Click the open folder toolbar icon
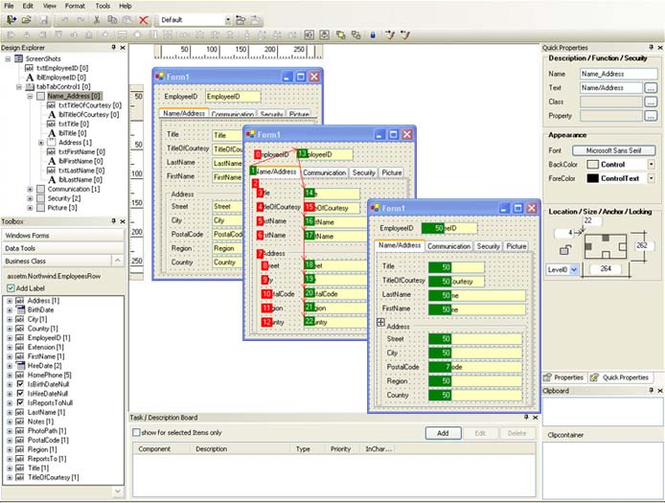This screenshot has width=665, height=503. coord(27,20)
